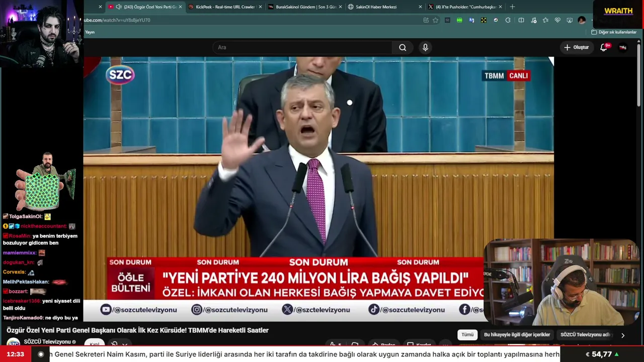
Task: Click the SZC channel logo on video
Action: [x=120, y=75]
